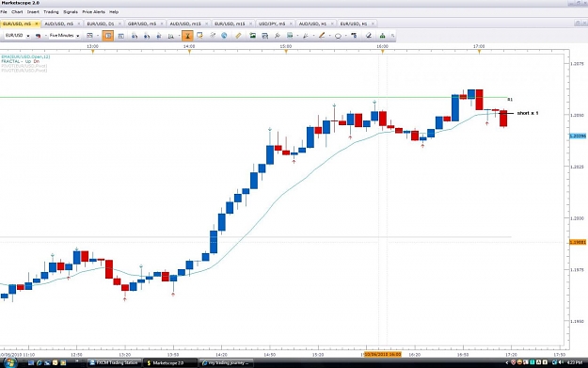Viewport: 588px width, 368px height.
Task: Click the 'short x 1' order label
Action: coord(528,113)
